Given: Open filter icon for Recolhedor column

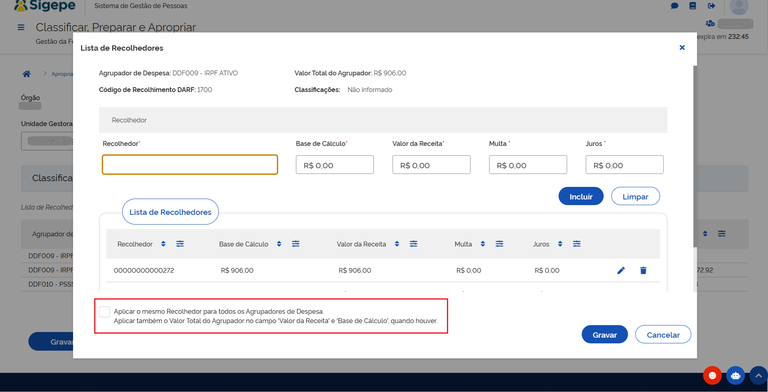Looking at the screenshot, I should point(180,244).
